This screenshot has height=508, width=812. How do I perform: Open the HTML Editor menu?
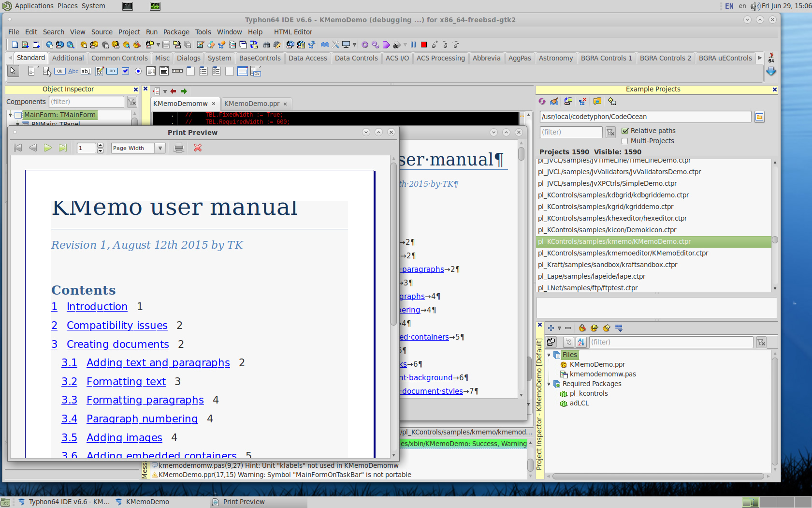point(293,32)
